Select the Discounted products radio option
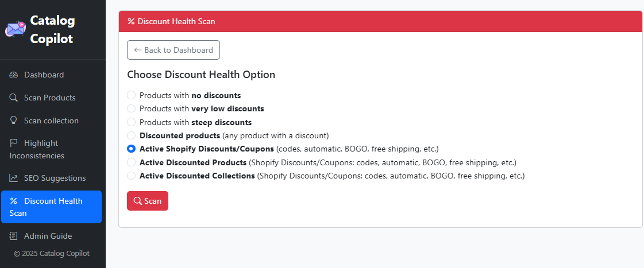The width and height of the screenshot is (644, 268). [x=132, y=135]
